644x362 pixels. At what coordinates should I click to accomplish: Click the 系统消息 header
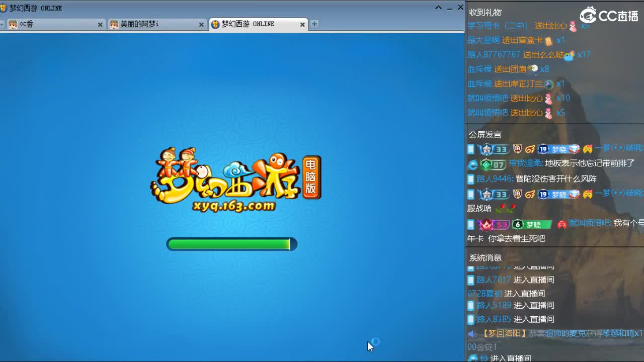(486, 257)
